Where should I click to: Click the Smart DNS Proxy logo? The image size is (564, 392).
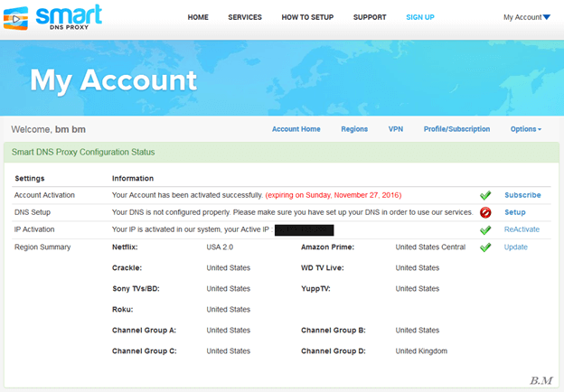(x=52, y=17)
